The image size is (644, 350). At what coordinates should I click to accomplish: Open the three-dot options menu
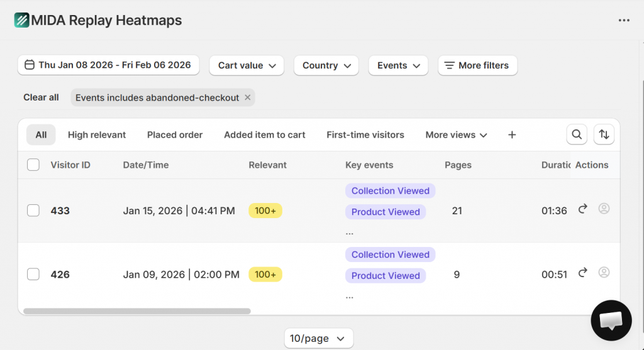coord(623,20)
